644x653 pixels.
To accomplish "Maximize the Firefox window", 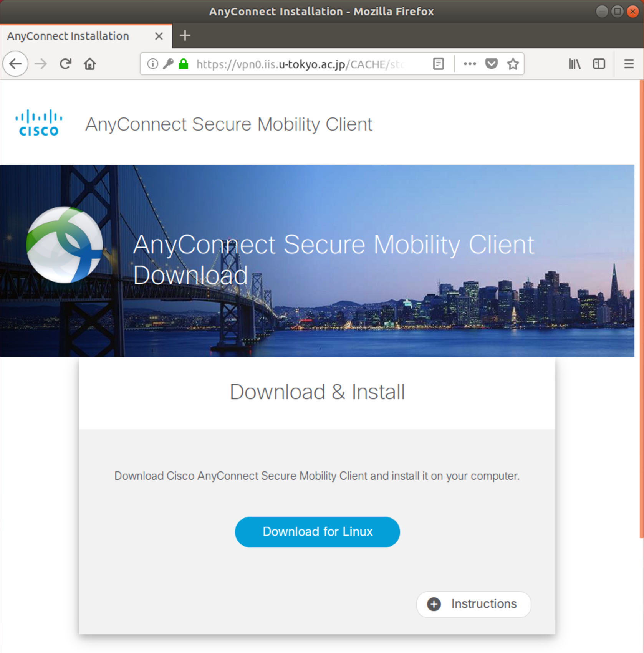I will tap(617, 12).
